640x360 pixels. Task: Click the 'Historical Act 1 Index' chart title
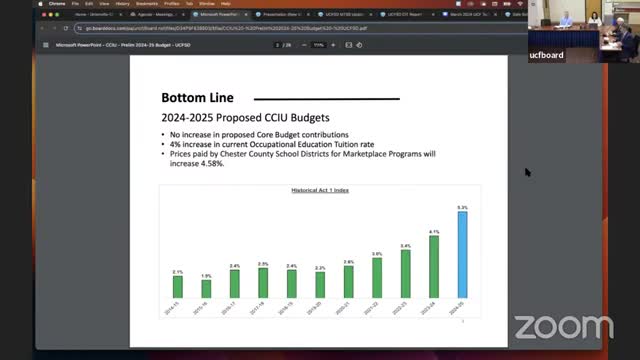click(320, 190)
